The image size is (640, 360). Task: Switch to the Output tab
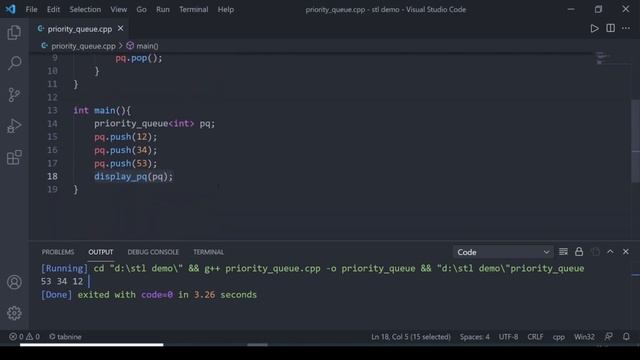101,252
